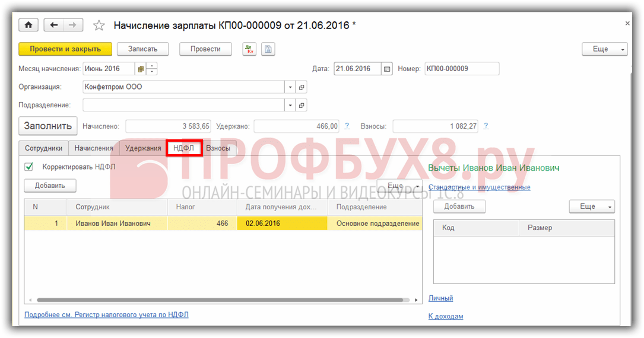
Task: Open Еще menu in the Вычеты panel
Action: pyautogui.click(x=592, y=206)
